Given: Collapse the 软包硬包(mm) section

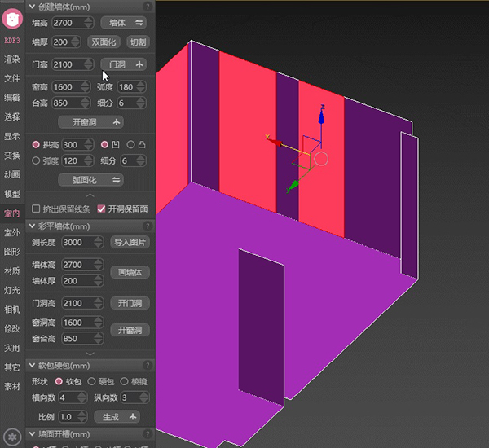Looking at the screenshot, I should click(32, 366).
